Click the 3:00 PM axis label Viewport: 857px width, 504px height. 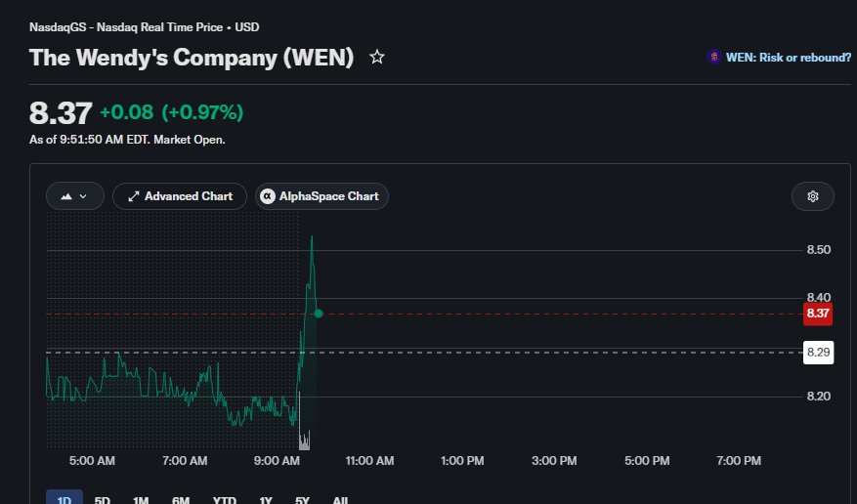point(554,461)
